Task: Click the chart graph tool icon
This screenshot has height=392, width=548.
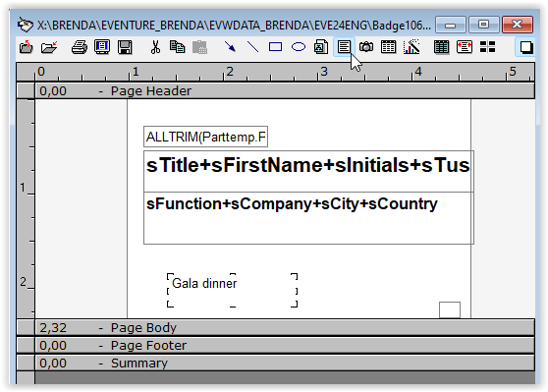Action: tap(411, 47)
